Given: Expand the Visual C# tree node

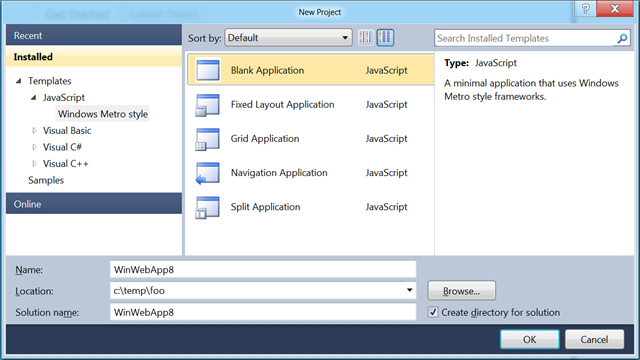Looking at the screenshot, I should [x=35, y=147].
